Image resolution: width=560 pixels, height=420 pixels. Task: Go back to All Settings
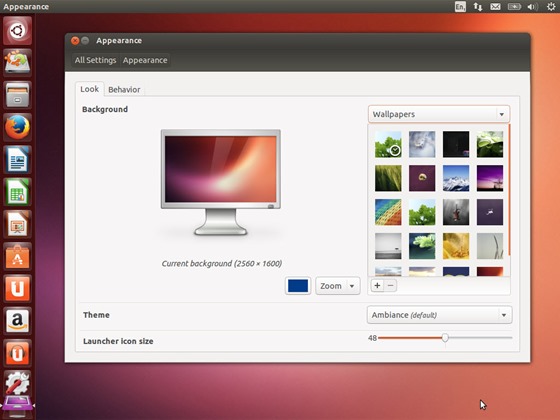[x=95, y=60]
